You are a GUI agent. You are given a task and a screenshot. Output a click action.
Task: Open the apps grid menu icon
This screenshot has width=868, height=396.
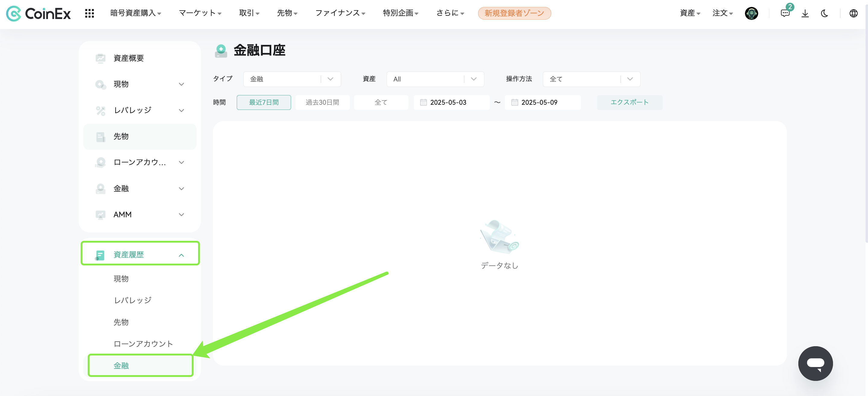pos(89,14)
